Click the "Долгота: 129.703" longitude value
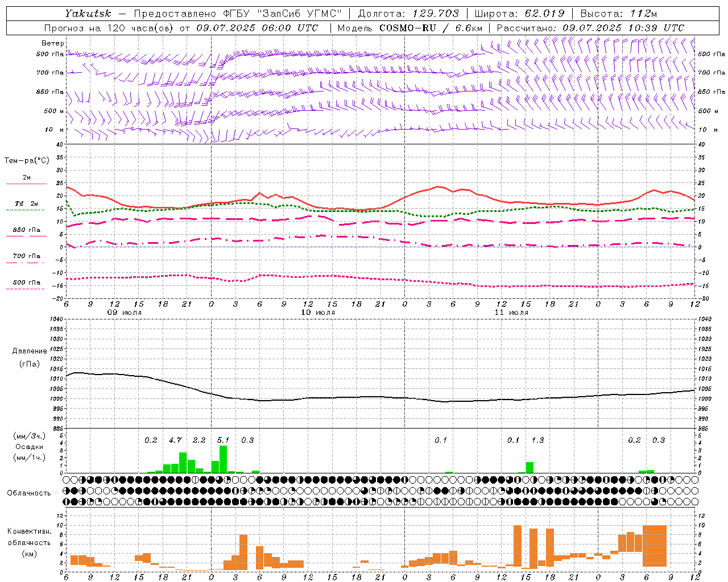Viewport: 728px width, 582px height. pos(408,14)
